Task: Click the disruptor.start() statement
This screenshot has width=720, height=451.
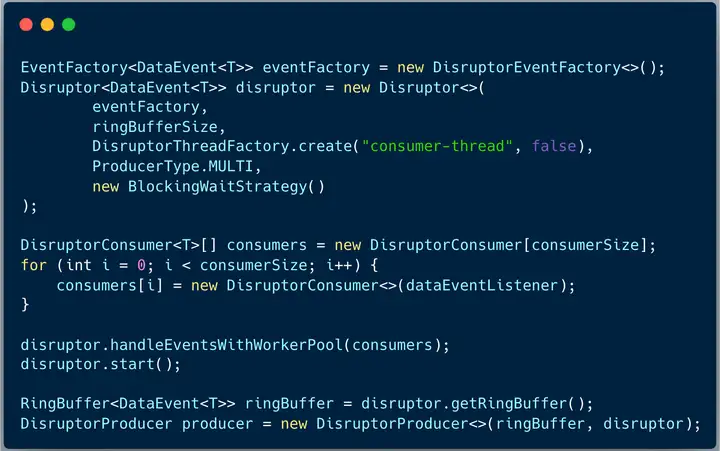Action: (101, 364)
